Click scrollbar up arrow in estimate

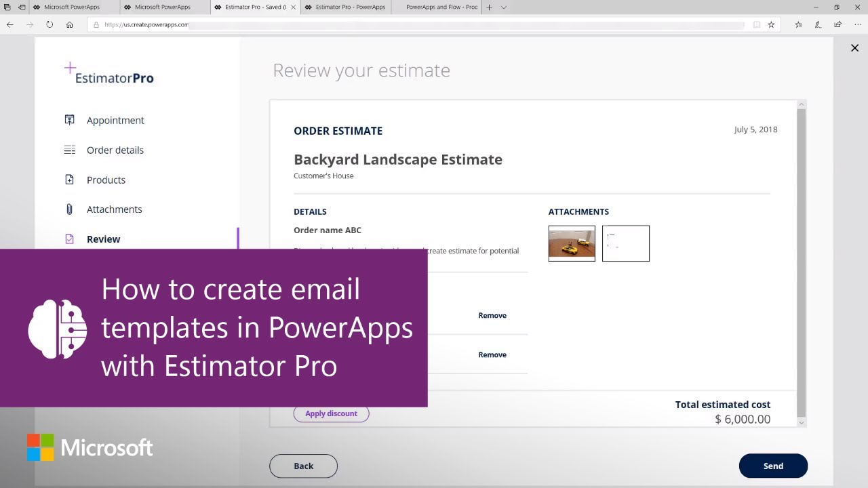(801, 104)
